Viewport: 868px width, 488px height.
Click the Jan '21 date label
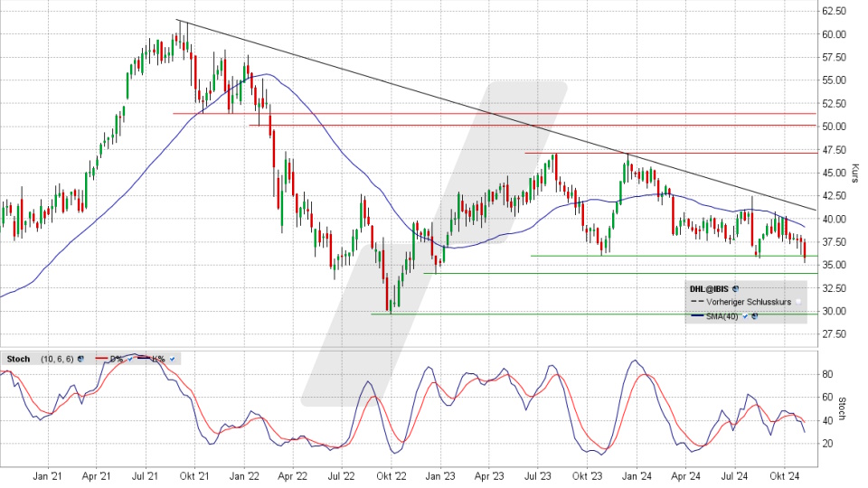(48, 476)
